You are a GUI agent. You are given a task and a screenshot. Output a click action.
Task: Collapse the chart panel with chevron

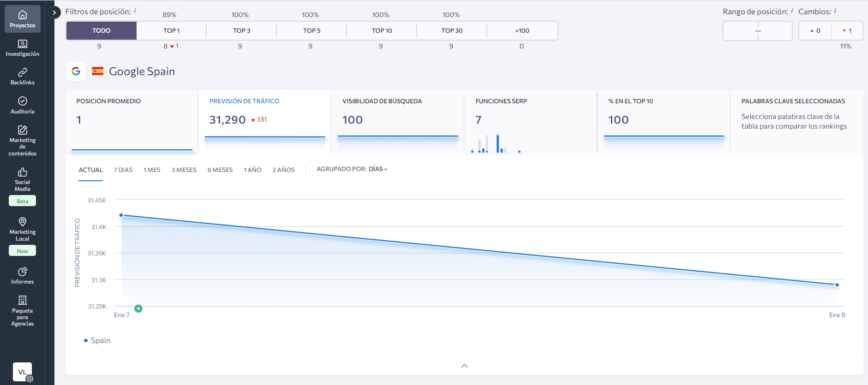coord(464,366)
